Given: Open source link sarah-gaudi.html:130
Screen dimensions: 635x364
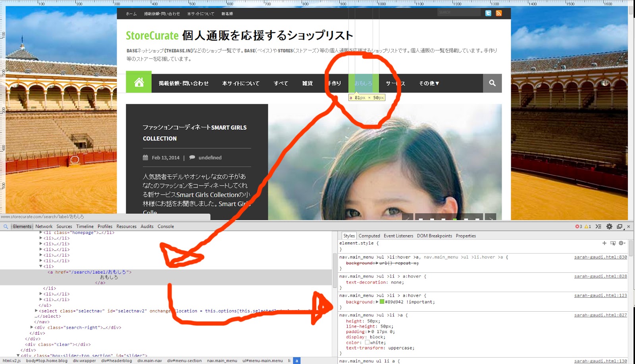Looking at the screenshot, I should (600, 361).
